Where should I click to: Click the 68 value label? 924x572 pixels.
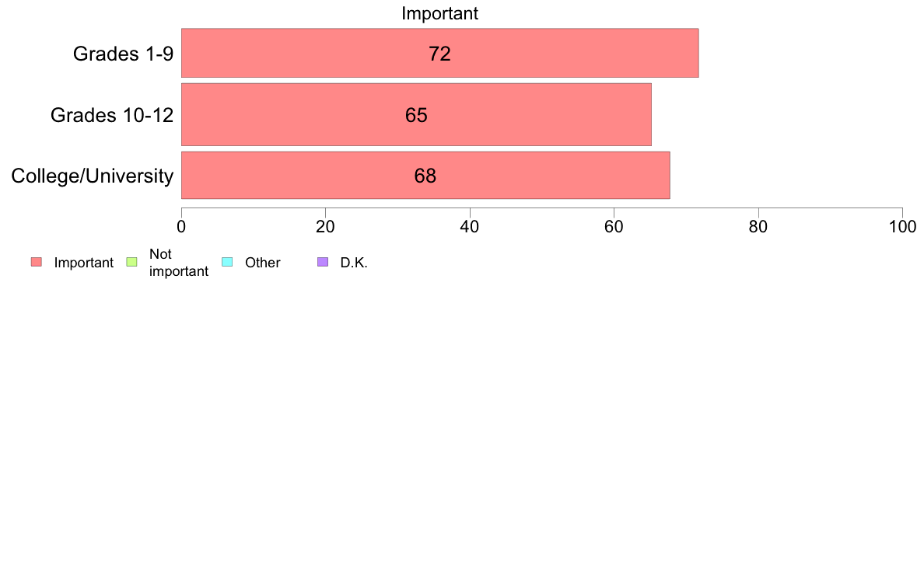(x=425, y=176)
